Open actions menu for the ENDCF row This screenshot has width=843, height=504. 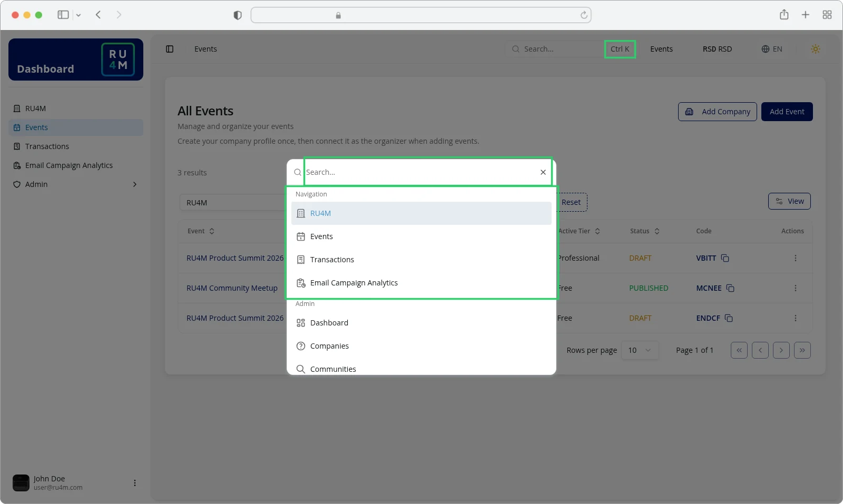(796, 318)
